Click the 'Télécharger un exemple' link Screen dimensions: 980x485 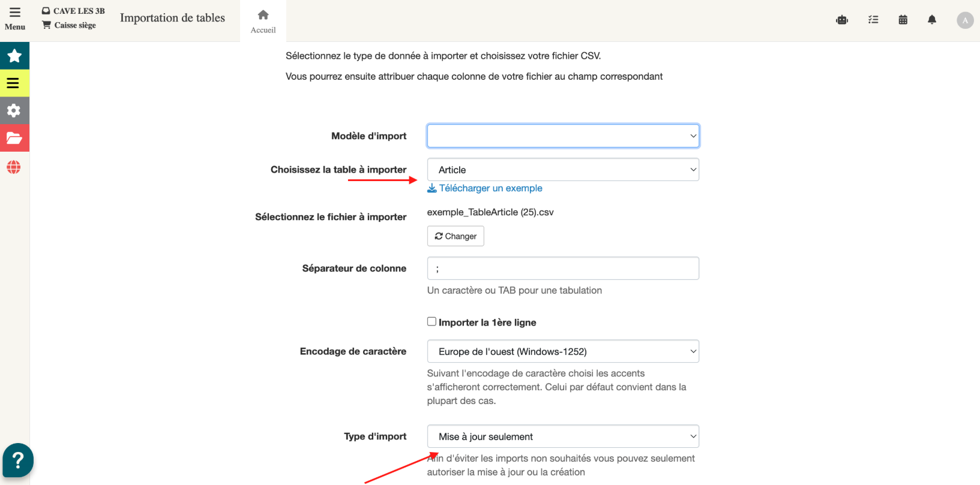tap(490, 188)
